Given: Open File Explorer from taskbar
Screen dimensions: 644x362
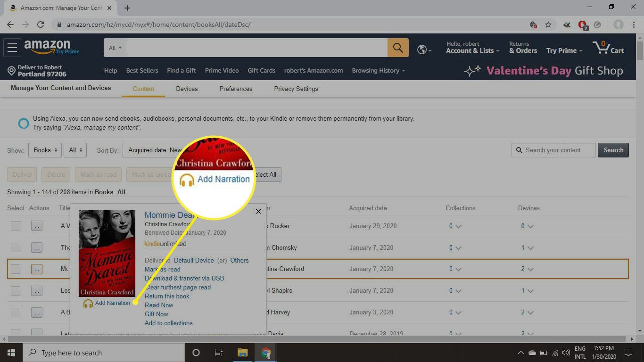Looking at the screenshot, I should click(242, 353).
